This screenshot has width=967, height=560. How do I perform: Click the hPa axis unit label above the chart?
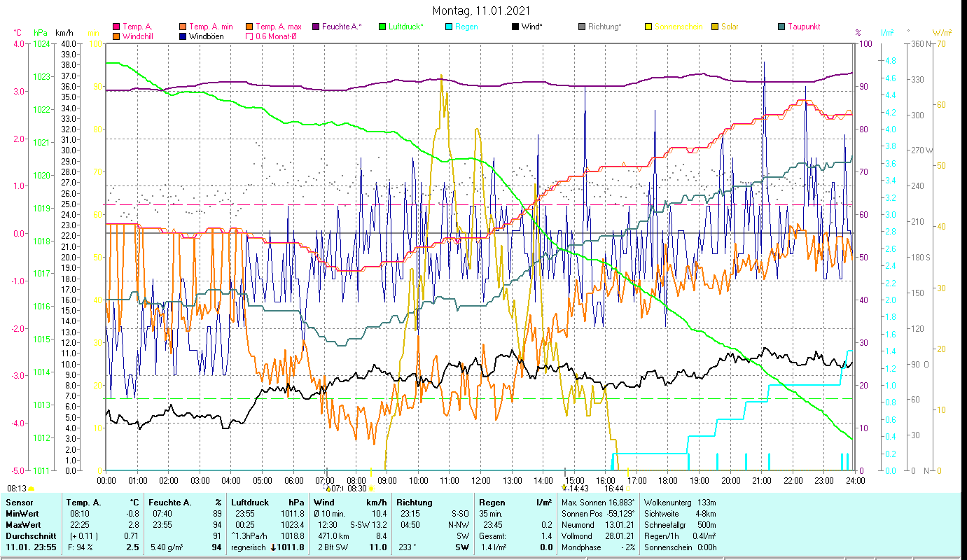[x=41, y=33]
